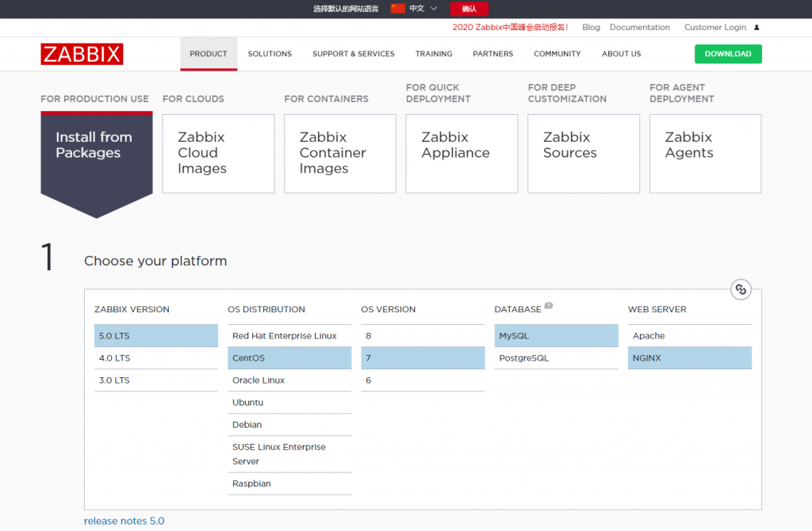Open the Documentation link
Image resolution: width=812 pixels, height=531 pixels.
pyautogui.click(x=640, y=28)
